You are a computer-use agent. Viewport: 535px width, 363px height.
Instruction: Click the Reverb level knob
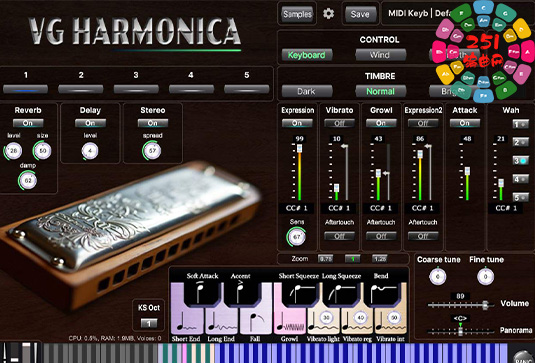pos(13,151)
